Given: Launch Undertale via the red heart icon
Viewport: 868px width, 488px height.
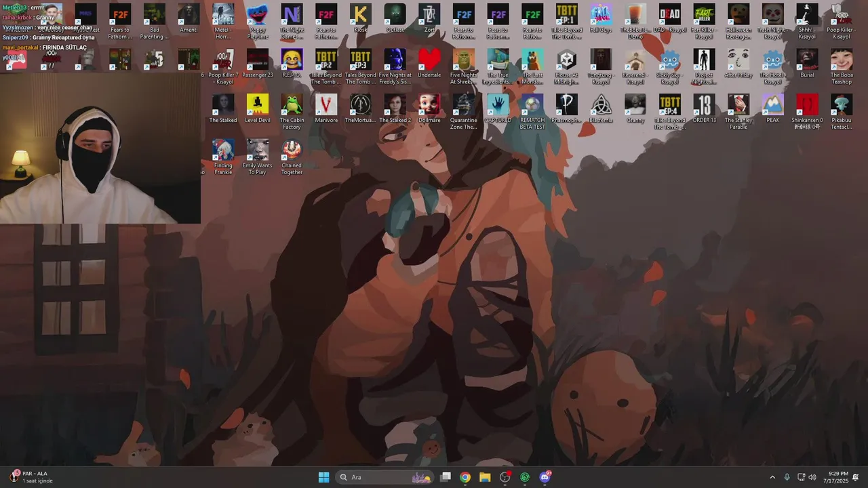Looking at the screenshot, I should 429,64.
